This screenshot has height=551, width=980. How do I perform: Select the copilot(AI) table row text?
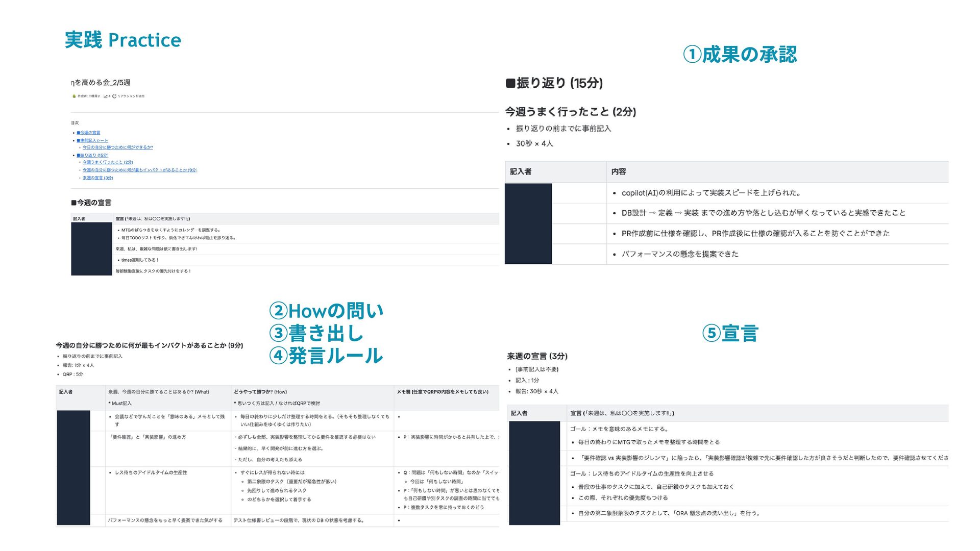click(711, 193)
